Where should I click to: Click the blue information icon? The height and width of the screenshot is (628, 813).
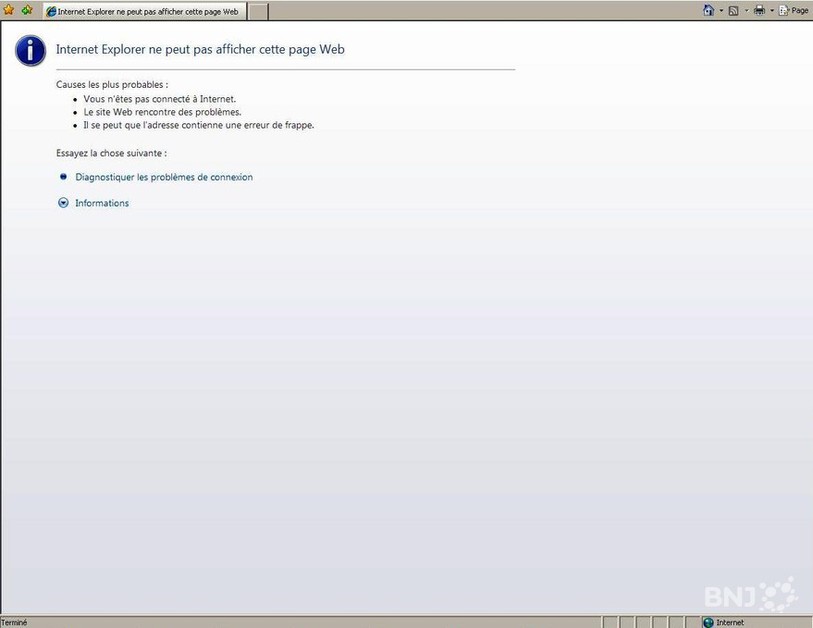tap(31, 51)
